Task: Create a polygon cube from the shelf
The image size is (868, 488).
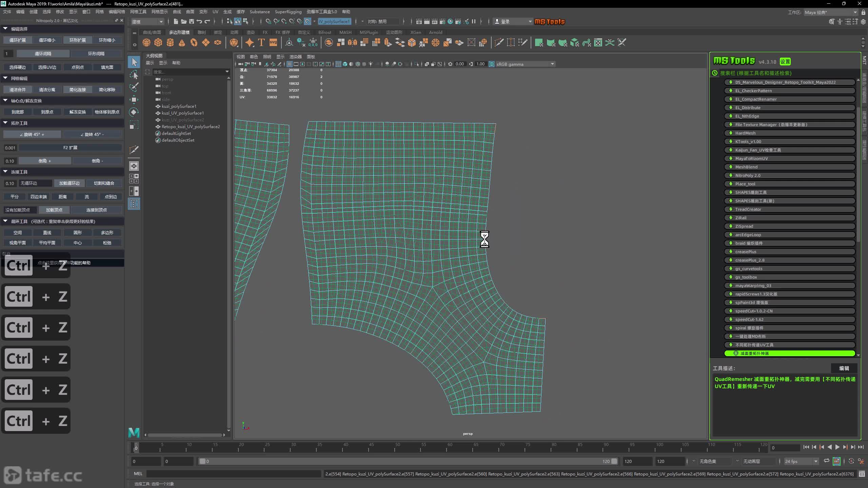Action: (158, 42)
